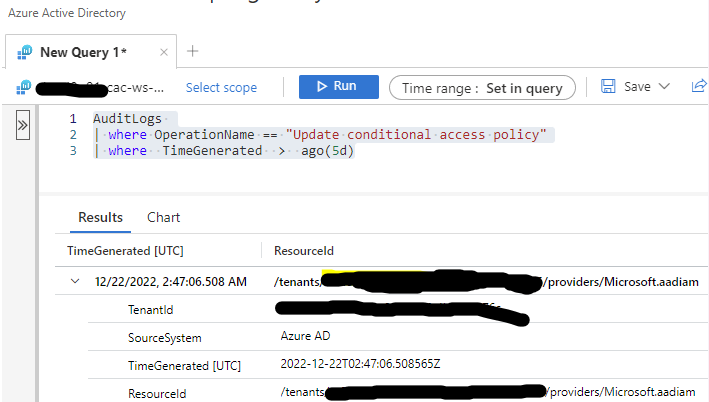
Task: Open the Time range picker
Action: (x=482, y=88)
